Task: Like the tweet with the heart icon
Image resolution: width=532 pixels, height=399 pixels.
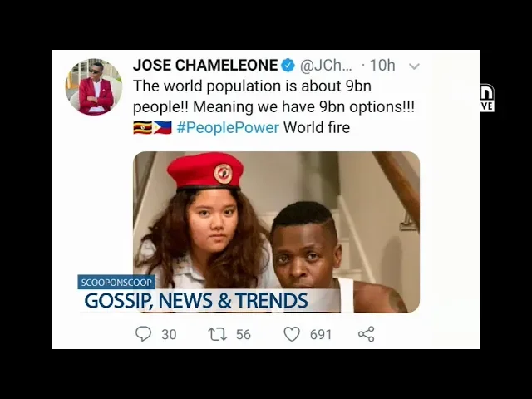Action: pos(292,334)
